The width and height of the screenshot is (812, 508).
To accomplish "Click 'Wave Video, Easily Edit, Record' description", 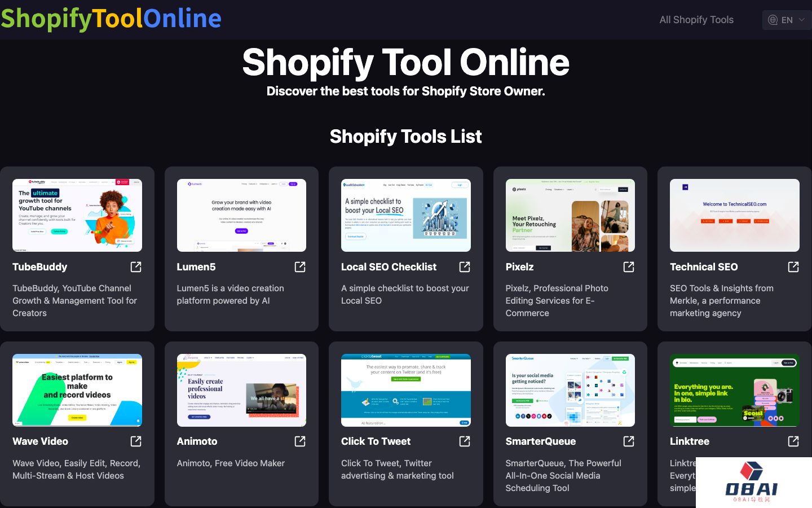I will [x=76, y=469].
